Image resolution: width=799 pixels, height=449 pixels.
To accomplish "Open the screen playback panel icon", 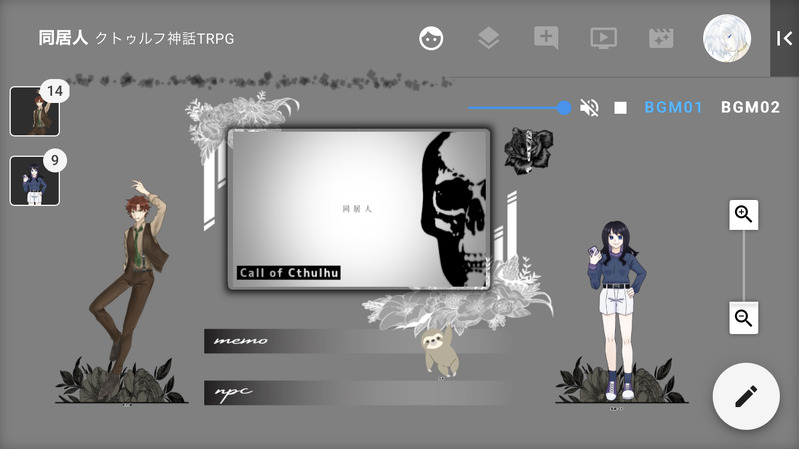I will coord(603,38).
